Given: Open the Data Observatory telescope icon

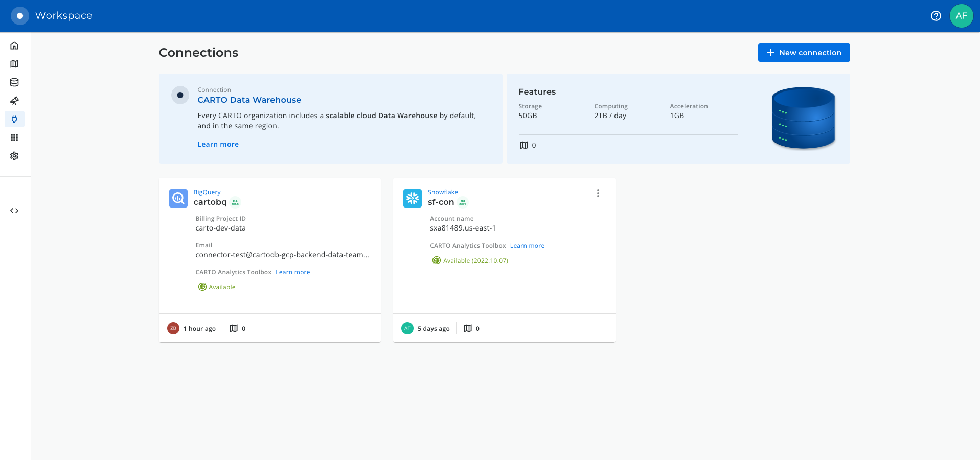Looking at the screenshot, I should pyautogui.click(x=14, y=101).
